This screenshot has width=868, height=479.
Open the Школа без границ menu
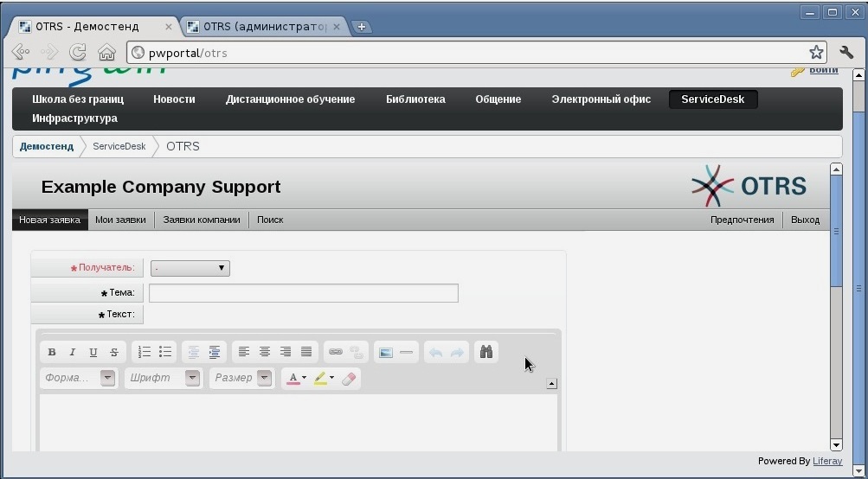click(78, 99)
